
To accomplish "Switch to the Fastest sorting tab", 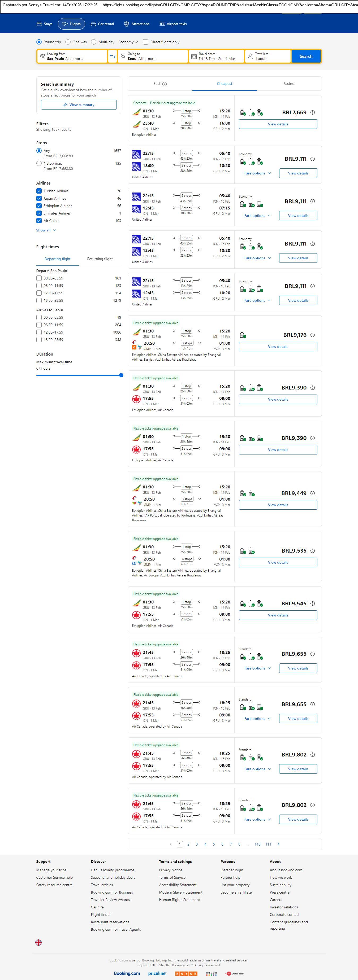I will click(289, 84).
